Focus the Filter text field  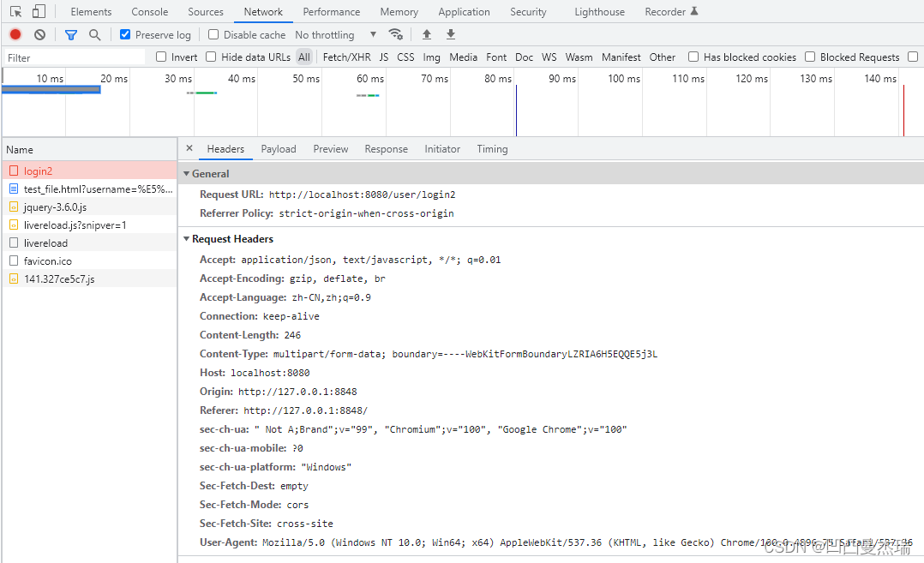pyautogui.click(x=75, y=57)
